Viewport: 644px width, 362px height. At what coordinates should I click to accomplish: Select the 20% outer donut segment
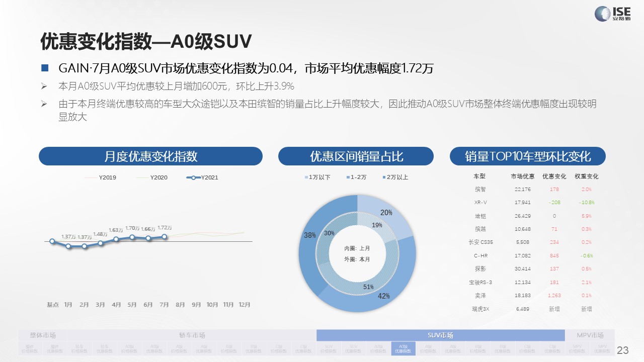tap(385, 214)
